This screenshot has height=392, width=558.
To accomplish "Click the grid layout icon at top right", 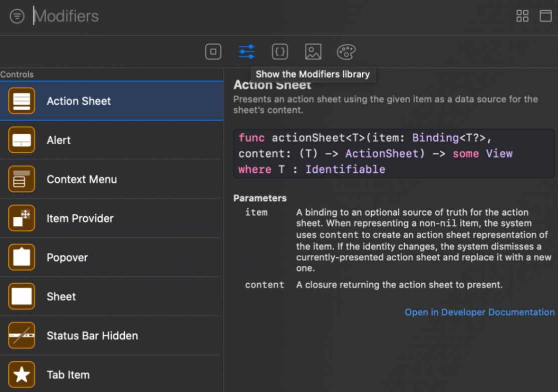I will pyautogui.click(x=522, y=16).
